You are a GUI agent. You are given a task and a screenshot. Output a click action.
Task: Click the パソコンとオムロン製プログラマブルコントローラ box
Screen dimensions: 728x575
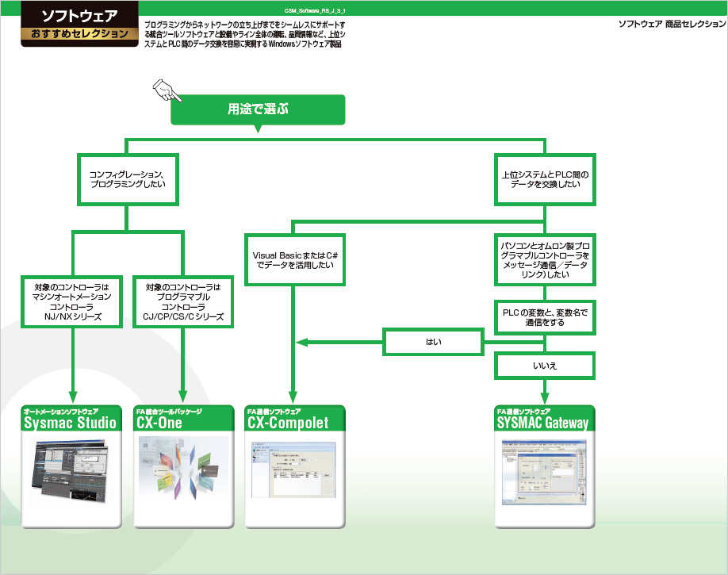pyautogui.click(x=545, y=259)
